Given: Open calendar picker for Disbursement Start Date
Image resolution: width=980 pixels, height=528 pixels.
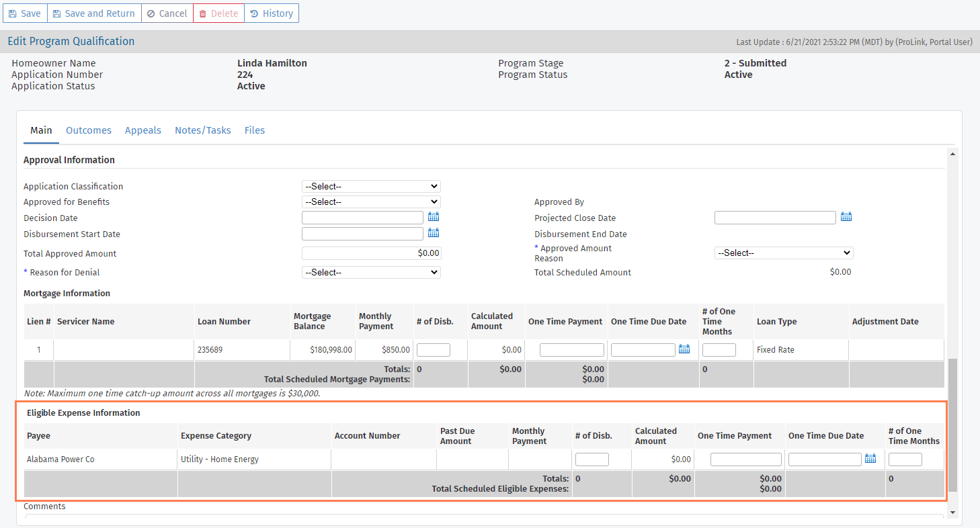Looking at the screenshot, I should 434,233.
